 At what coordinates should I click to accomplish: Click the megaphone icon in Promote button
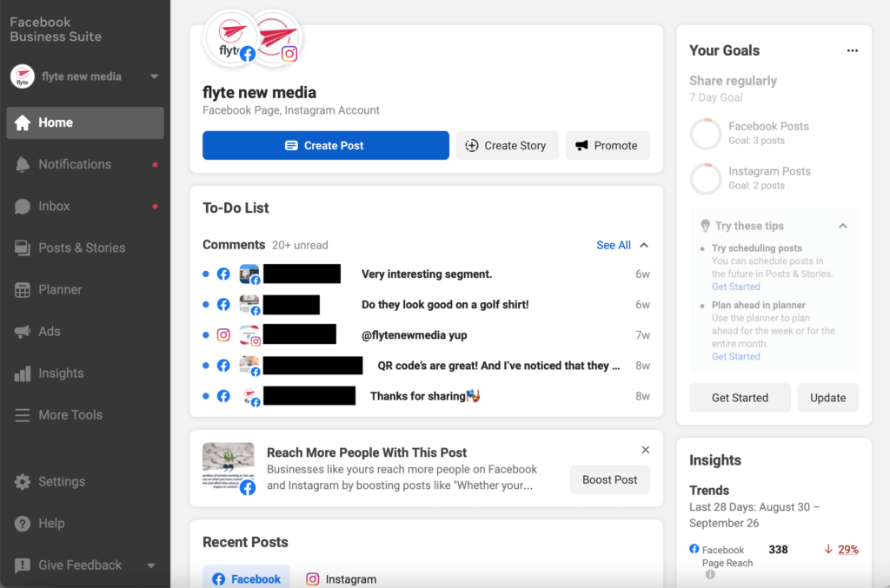click(581, 145)
